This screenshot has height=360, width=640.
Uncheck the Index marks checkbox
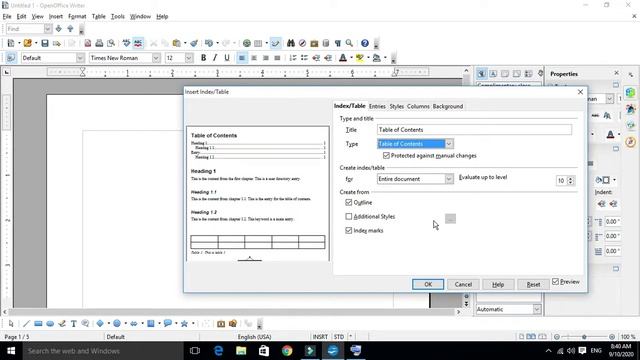(349, 231)
